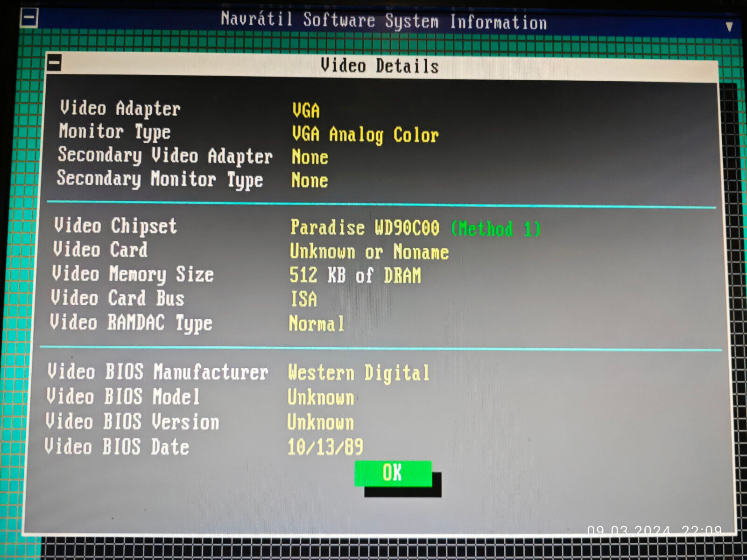Screen dimensions: 747x560
Task: Select the '10/13/89' BIOS date value
Action: click(325, 447)
